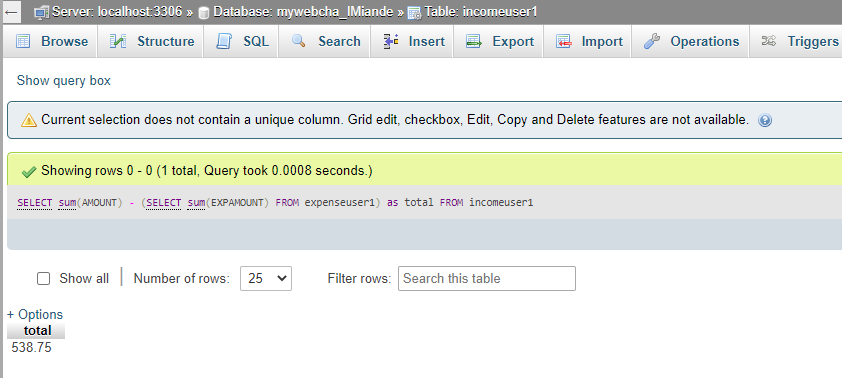Click the Browse tab table icon

pos(23,41)
